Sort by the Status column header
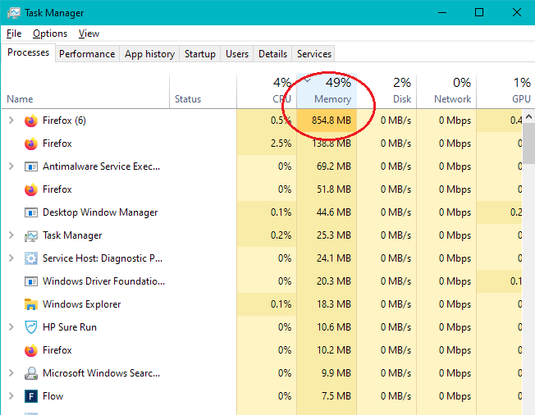 tap(203, 91)
